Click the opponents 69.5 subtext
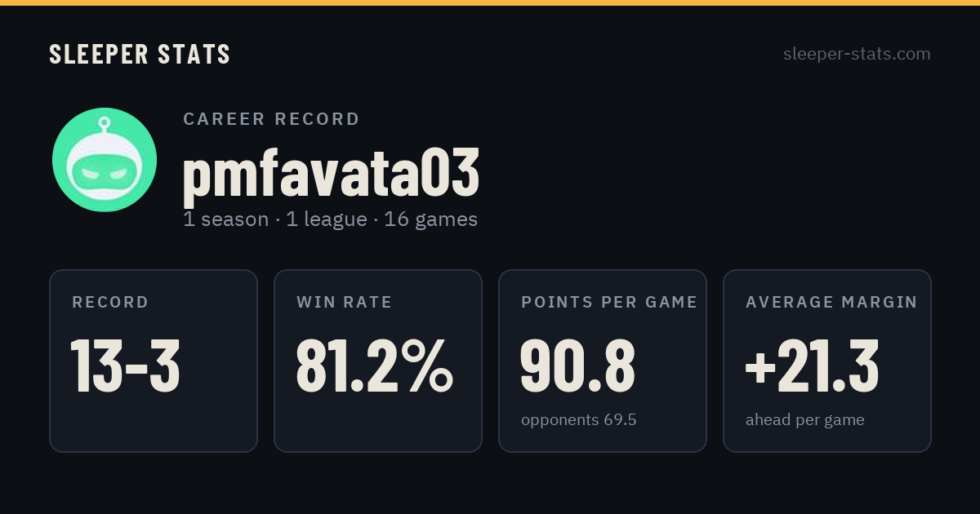This screenshot has height=514, width=980. (x=579, y=420)
